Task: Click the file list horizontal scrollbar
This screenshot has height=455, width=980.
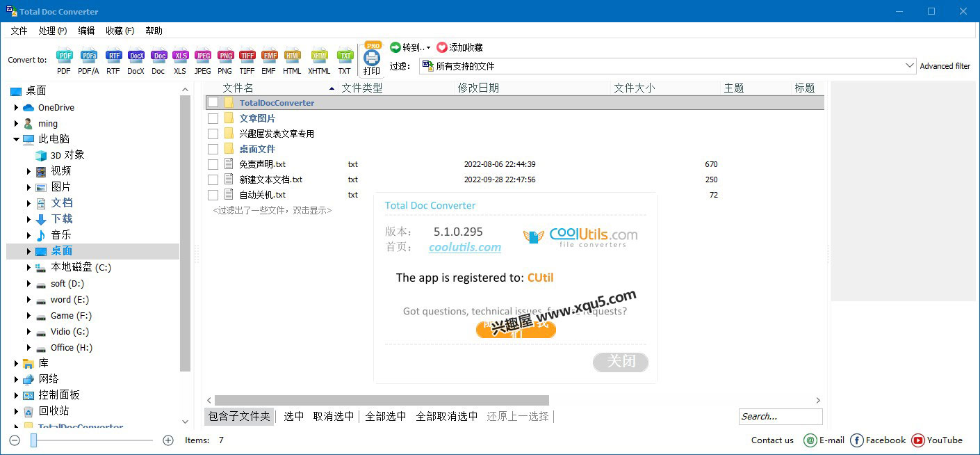Action: (382, 400)
